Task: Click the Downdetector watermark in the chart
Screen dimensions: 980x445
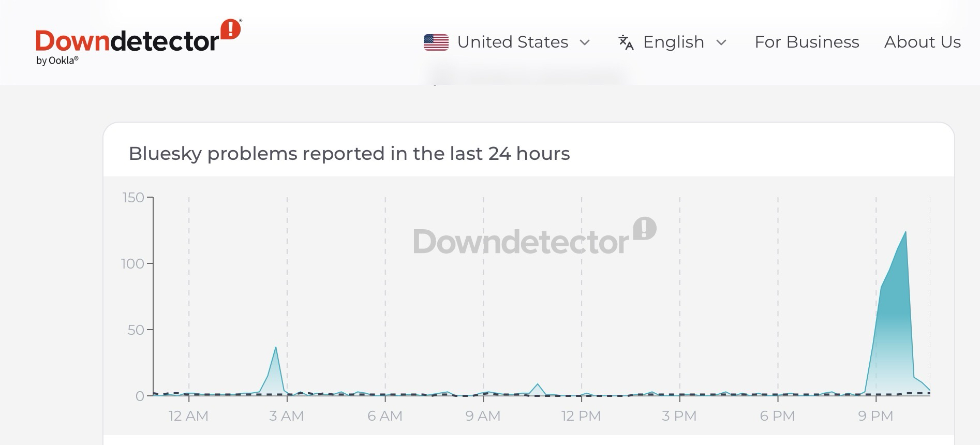Action: pyautogui.click(x=534, y=238)
